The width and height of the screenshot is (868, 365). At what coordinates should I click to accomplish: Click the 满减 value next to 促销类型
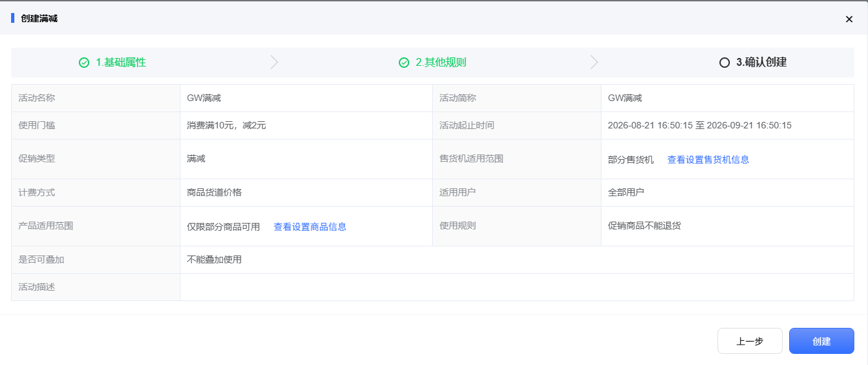coord(196,158)
